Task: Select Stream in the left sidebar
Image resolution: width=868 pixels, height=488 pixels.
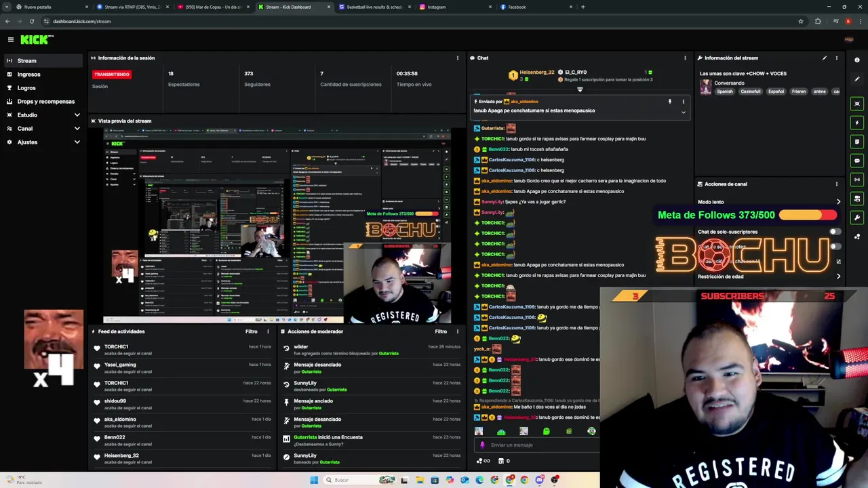Action: 44,60
